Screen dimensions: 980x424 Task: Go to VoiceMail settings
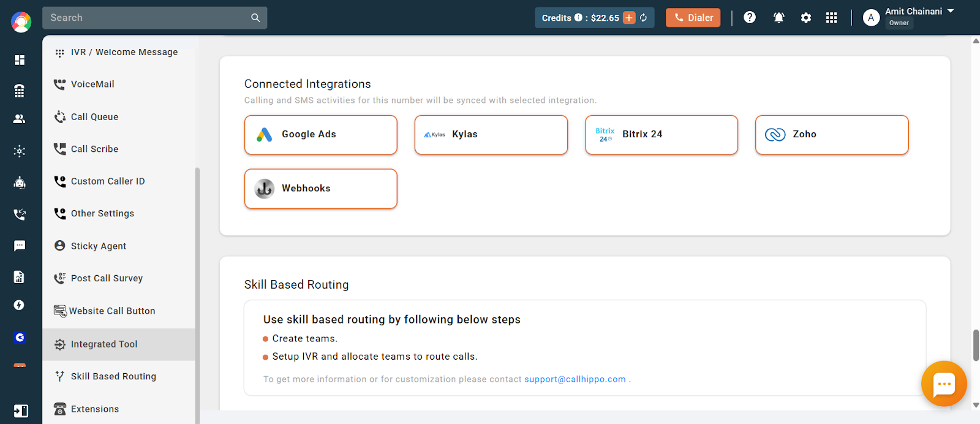[119, 84]
